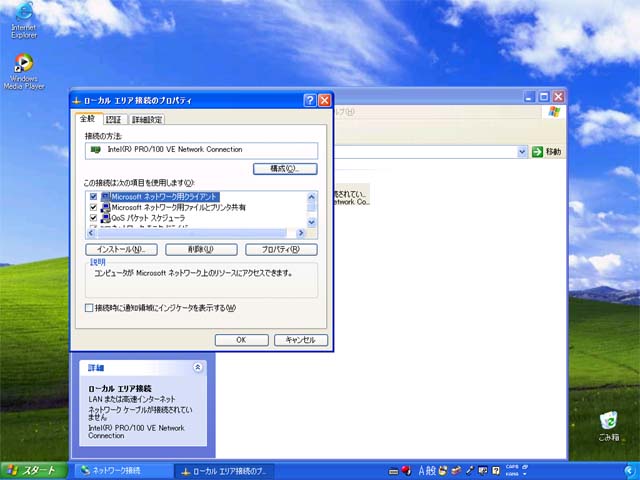Enable the show notification area indicator checkbox
This screenshot has height=480, width=640.
click(89, 308)
